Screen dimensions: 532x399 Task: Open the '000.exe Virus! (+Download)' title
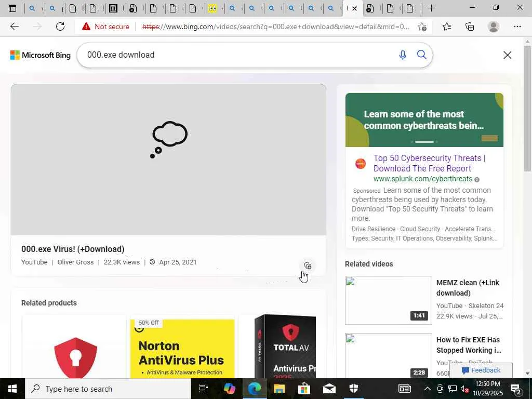coord(73,249)
